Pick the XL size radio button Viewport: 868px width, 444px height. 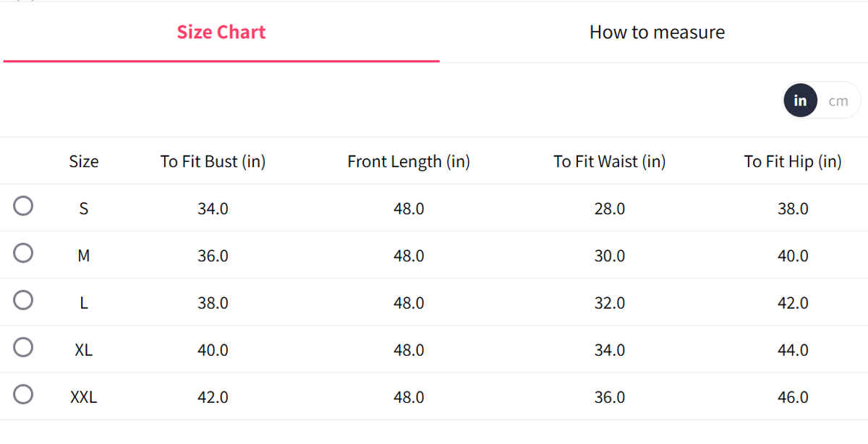pyautogui.click(x=23, y=347)
